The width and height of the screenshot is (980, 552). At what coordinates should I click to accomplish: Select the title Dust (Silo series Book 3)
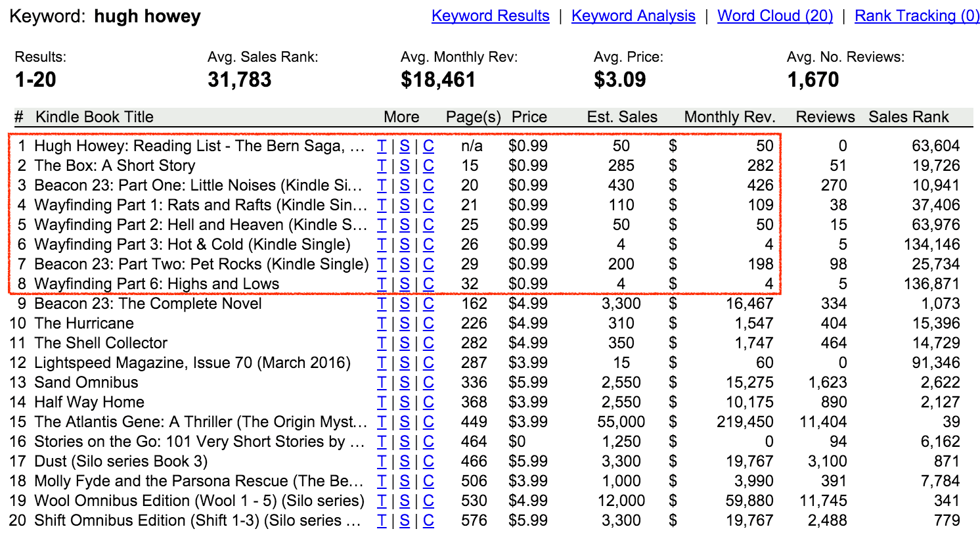[x=121, y=461]
